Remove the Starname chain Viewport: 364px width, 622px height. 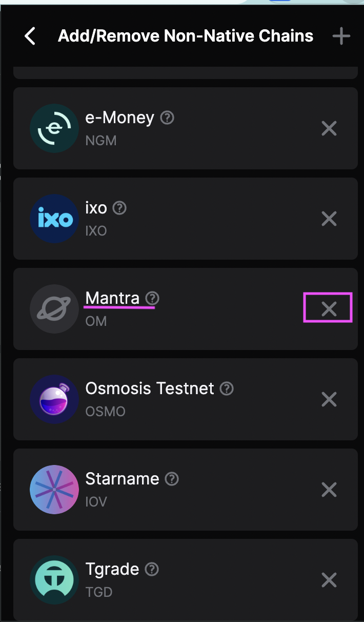click(x=329, y=490)
